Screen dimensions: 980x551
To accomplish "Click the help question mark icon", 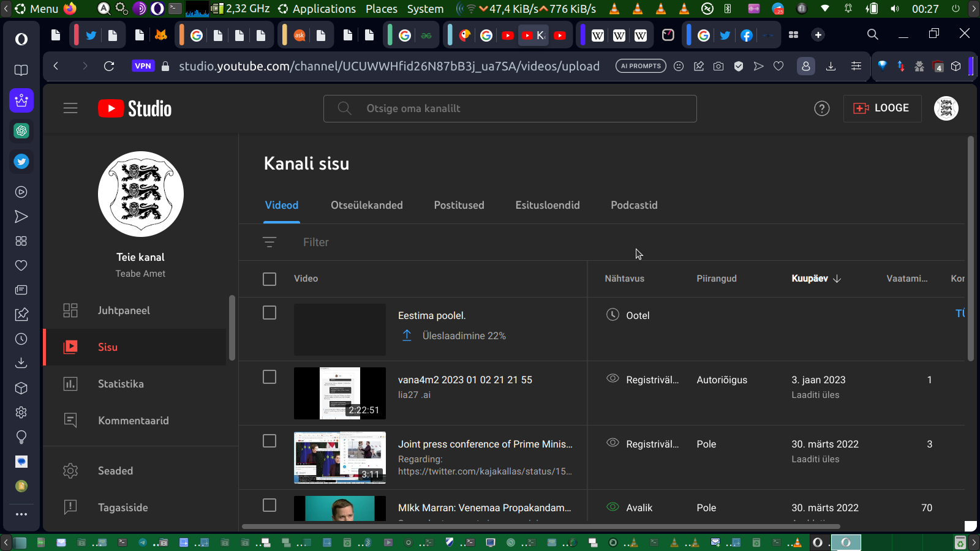I will pyautogui.click(x=821, y=108).
